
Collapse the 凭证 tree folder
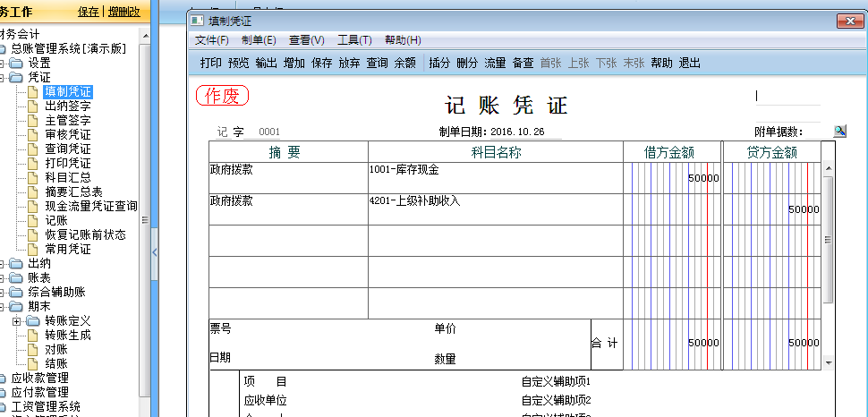click(4, 78)
